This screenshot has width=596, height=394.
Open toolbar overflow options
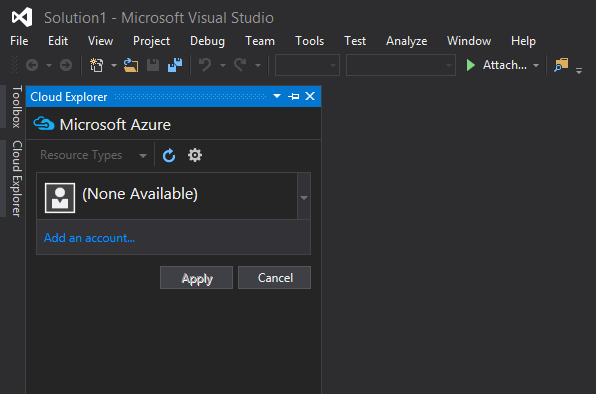click(579, 71)
